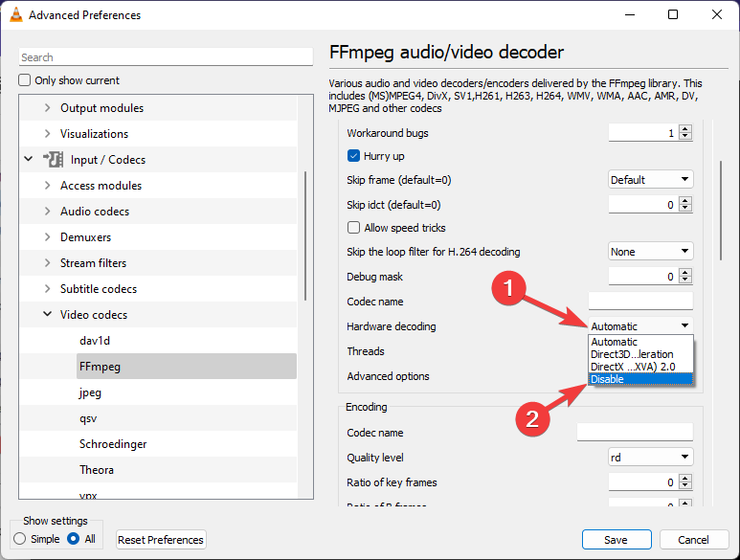Choose DirectX ...XVA) 2.0 option
This screenshot has height=560, width=740.
coord(640,367)
